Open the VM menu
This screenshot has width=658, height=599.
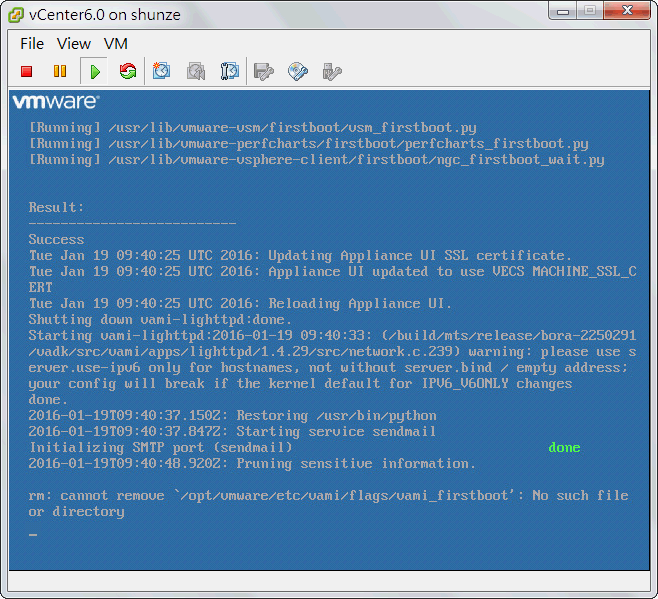click(x=116, y=44)
